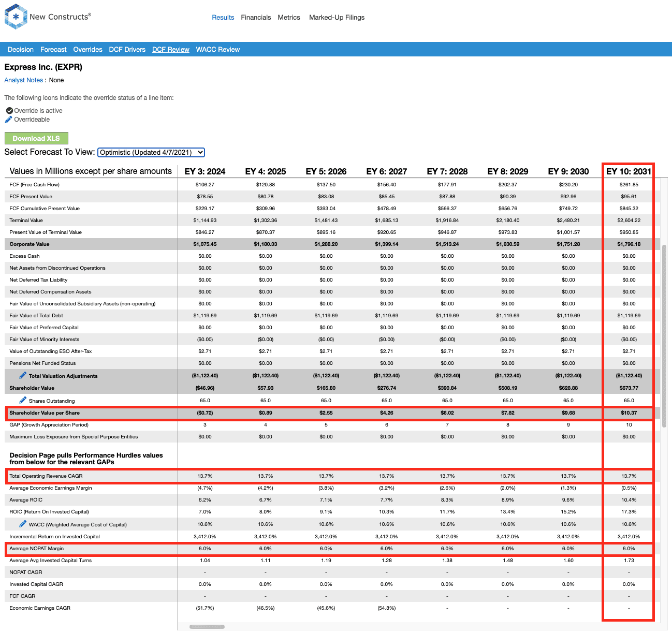672x633 pixels.
Task: Click the Overrideable pencil legend icon
Action: 9,120
